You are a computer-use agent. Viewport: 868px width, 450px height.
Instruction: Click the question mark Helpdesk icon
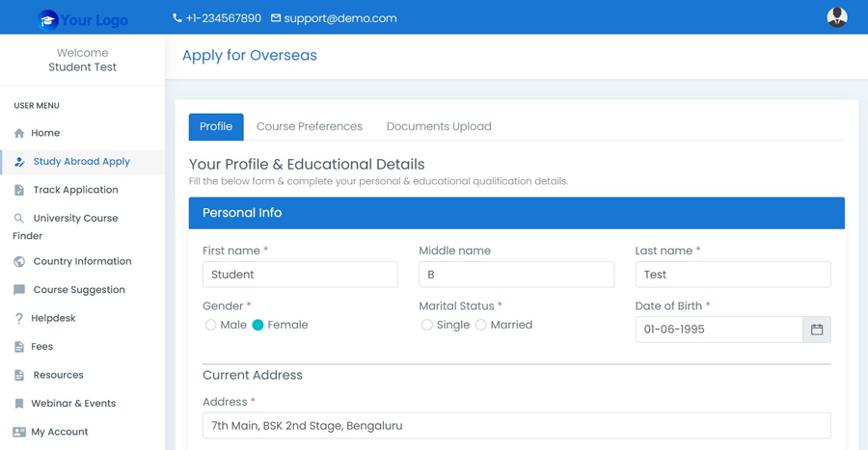click(x=19, y=318)
